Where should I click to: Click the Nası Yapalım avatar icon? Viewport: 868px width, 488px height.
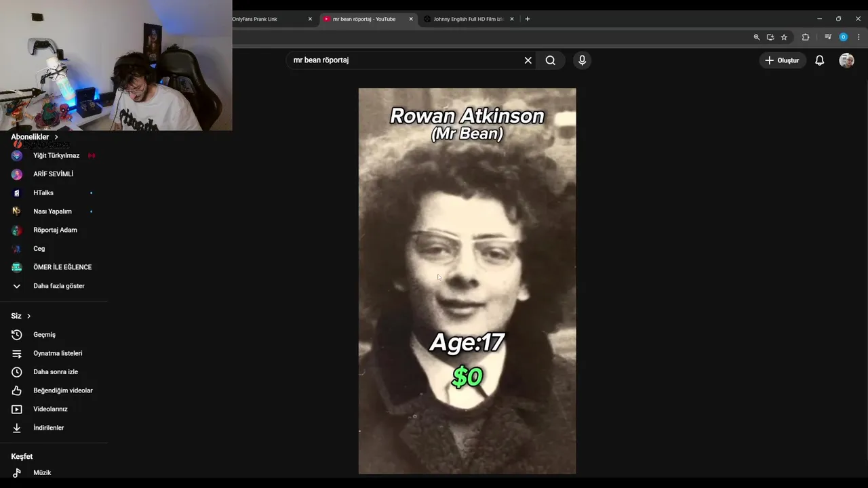pyautogui.click(x=17, y=211)
